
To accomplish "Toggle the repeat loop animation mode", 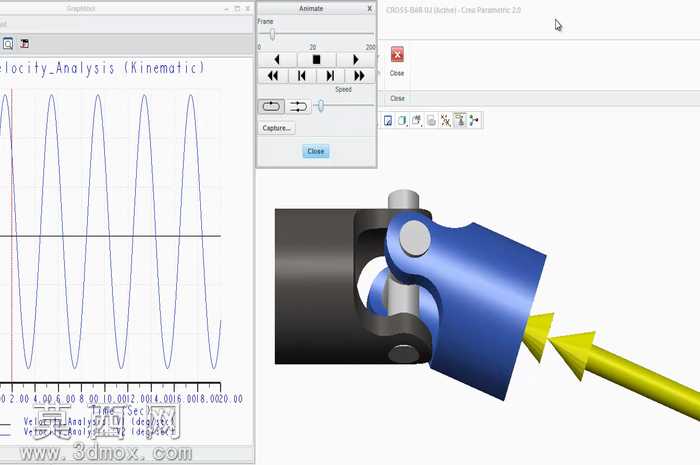I will [x=271, y=107].
